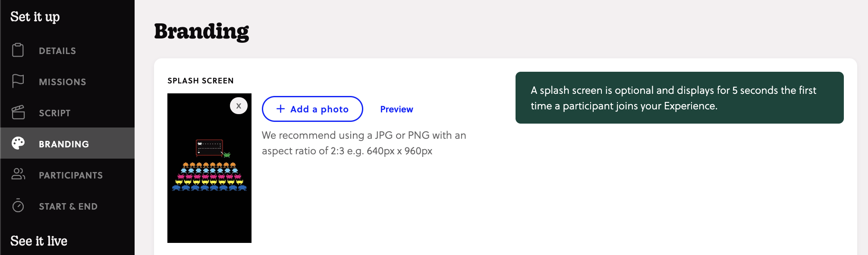Select BRANDING in the sidebar
Screen dimensions: 868x255
click(x=64, y=143)
